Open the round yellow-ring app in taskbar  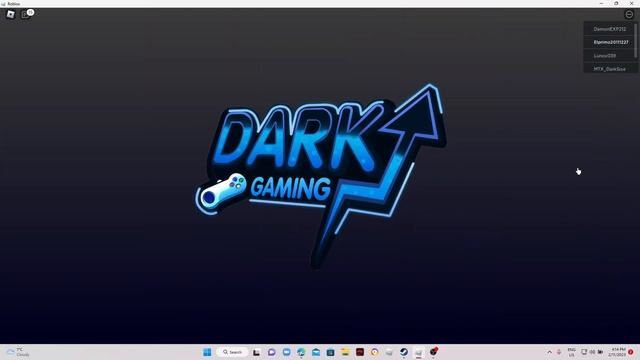(x=375, y=352)
